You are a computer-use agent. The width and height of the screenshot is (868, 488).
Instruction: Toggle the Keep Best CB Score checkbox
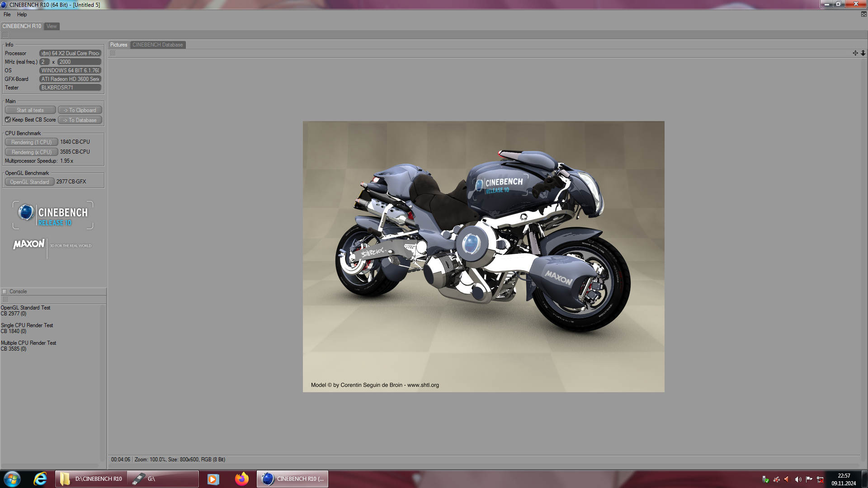click(x=8, y=120)
